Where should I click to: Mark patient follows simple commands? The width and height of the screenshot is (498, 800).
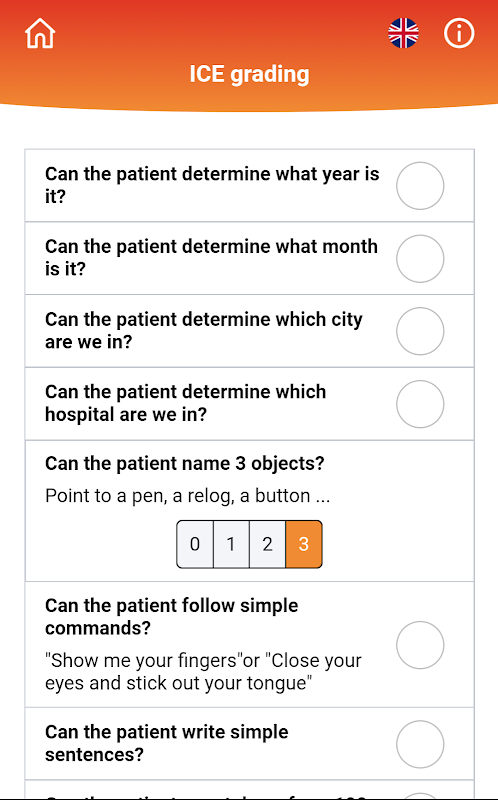pyautogui.click(x=420, y=645)
